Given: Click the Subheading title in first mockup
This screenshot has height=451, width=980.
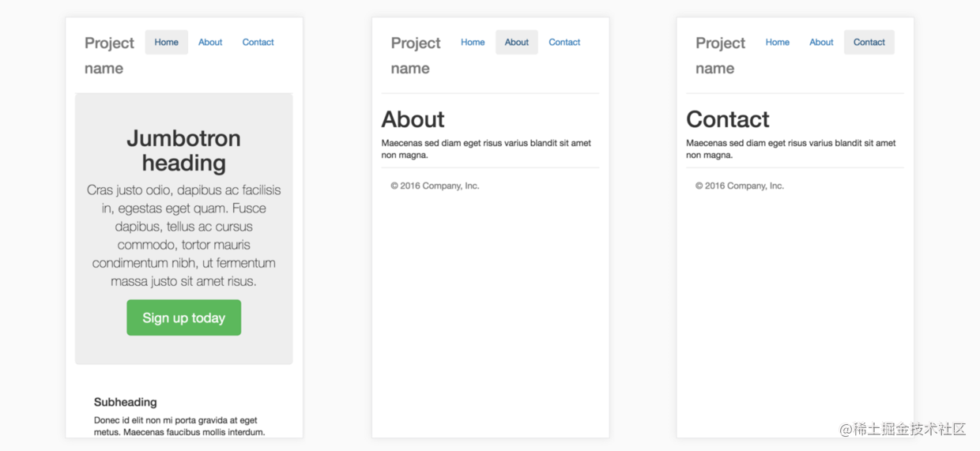Looking at the screenshot, I should pos(125,402).
